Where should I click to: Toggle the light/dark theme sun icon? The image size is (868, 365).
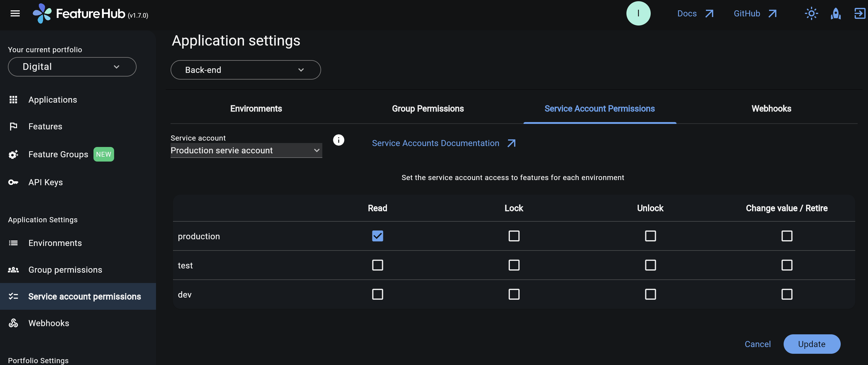point(811,13)
